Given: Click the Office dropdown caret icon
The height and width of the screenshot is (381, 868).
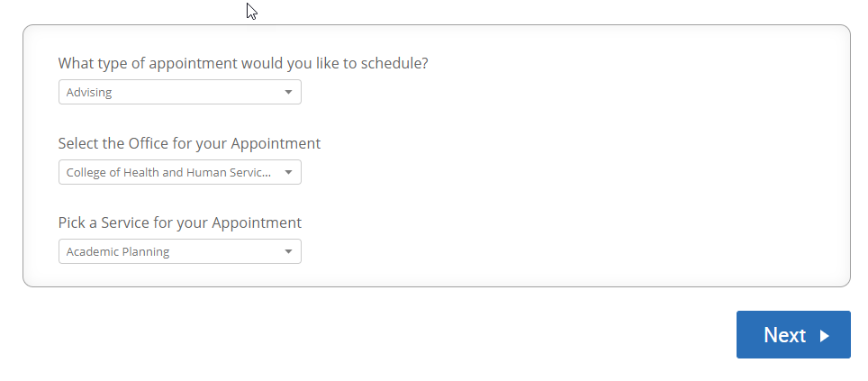Looking at the screenshot, I should [288, 172].
